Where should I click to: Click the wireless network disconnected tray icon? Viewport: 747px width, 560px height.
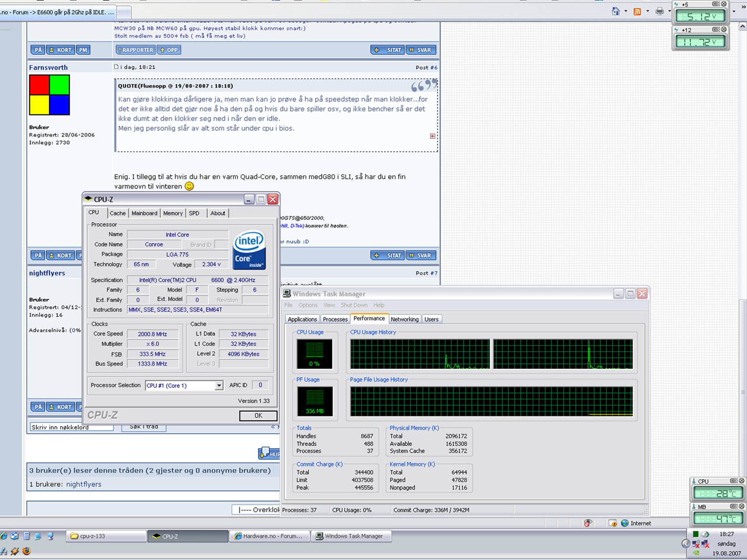[696, 544]
